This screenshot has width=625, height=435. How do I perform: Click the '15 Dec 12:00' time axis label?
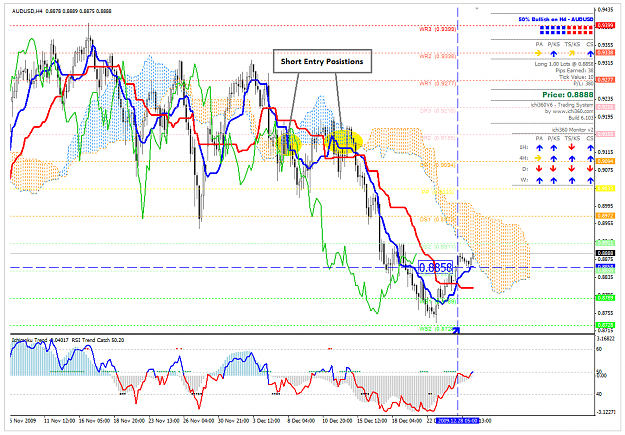point(372,421)
